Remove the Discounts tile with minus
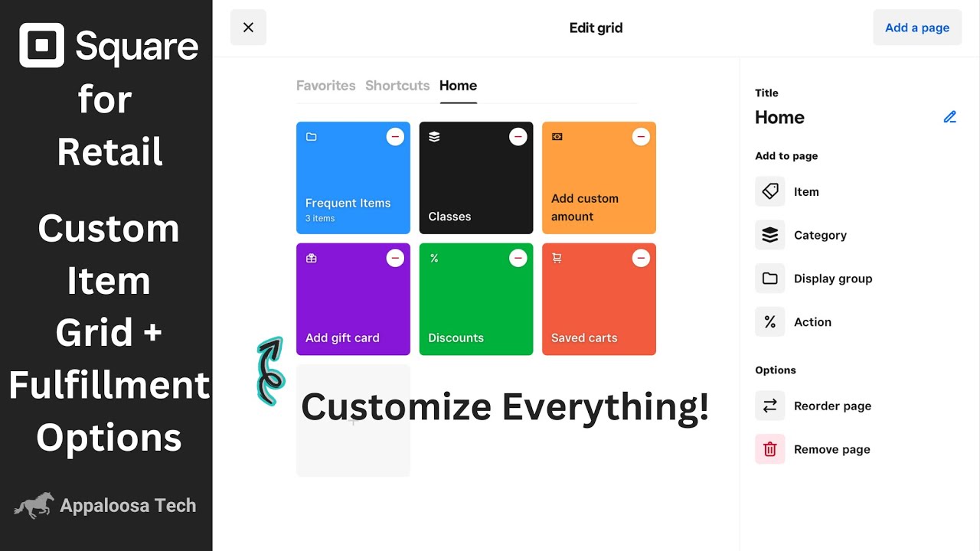The image size is (980, 551). 518,258
